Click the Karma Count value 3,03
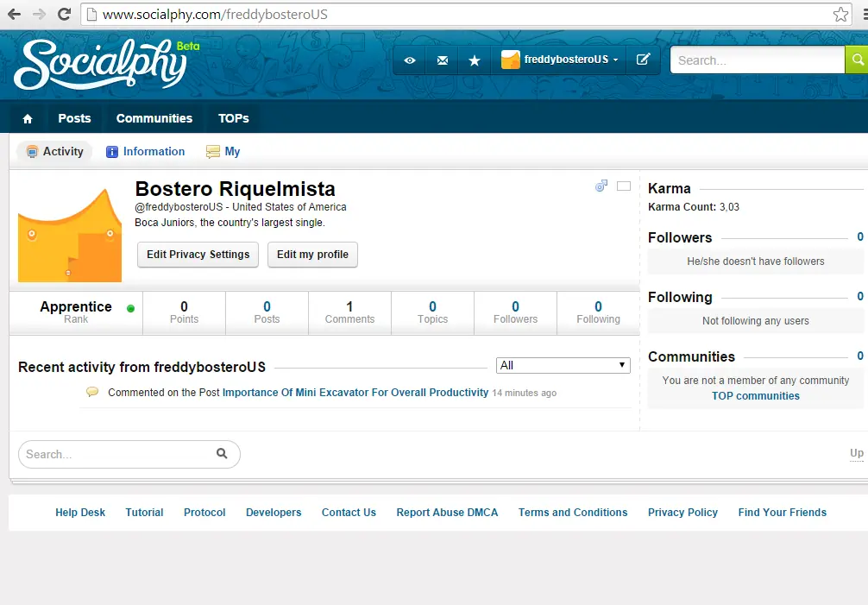The height and width of the screenshot is (605, 868). point(729,207)
